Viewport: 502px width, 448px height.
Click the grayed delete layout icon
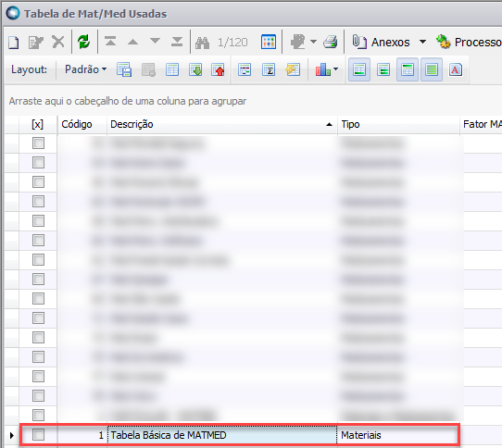pos(148,69)
